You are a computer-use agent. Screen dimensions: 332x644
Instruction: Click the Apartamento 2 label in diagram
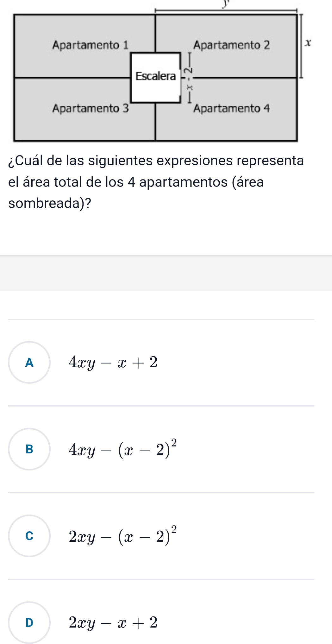point(231,45)
